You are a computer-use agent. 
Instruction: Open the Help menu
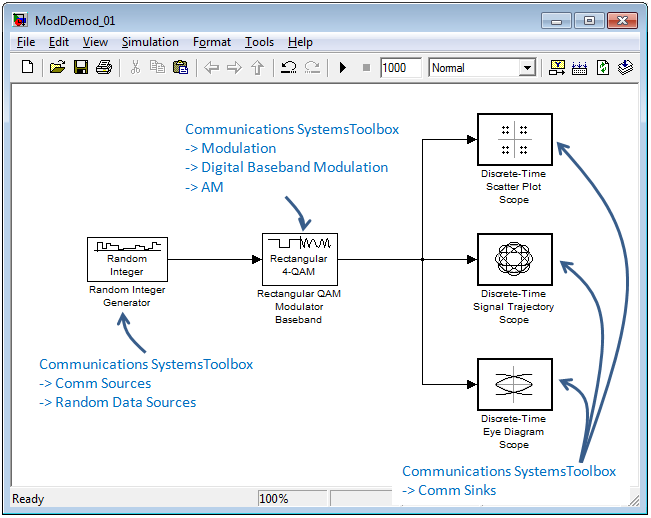point(300,42)
